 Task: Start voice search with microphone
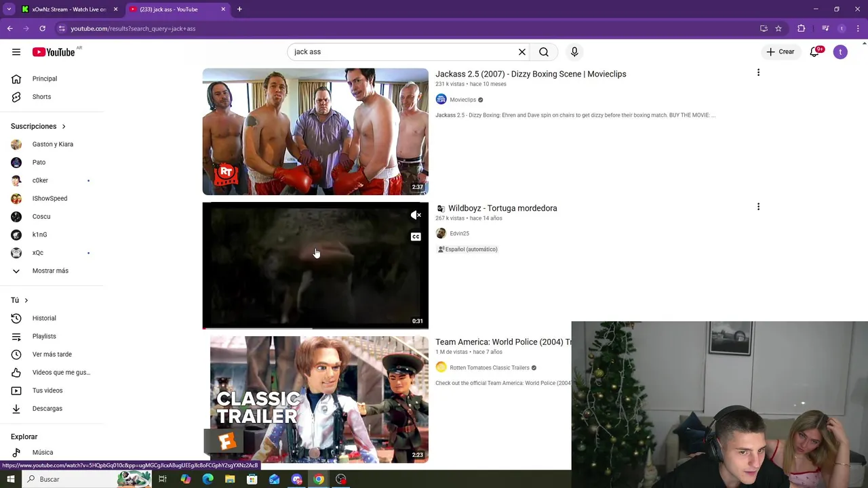point(574,52)
